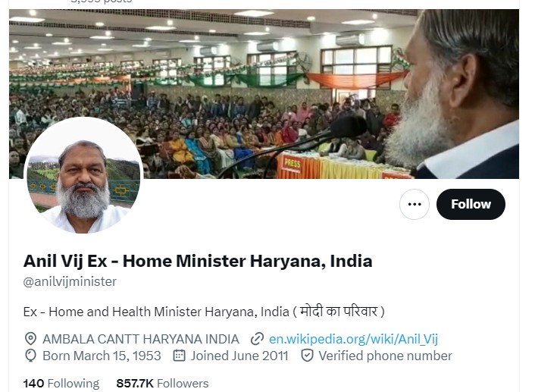535x392 pixels.
Task: Click the calendar icon next to Joined
Action: (179, 356)
